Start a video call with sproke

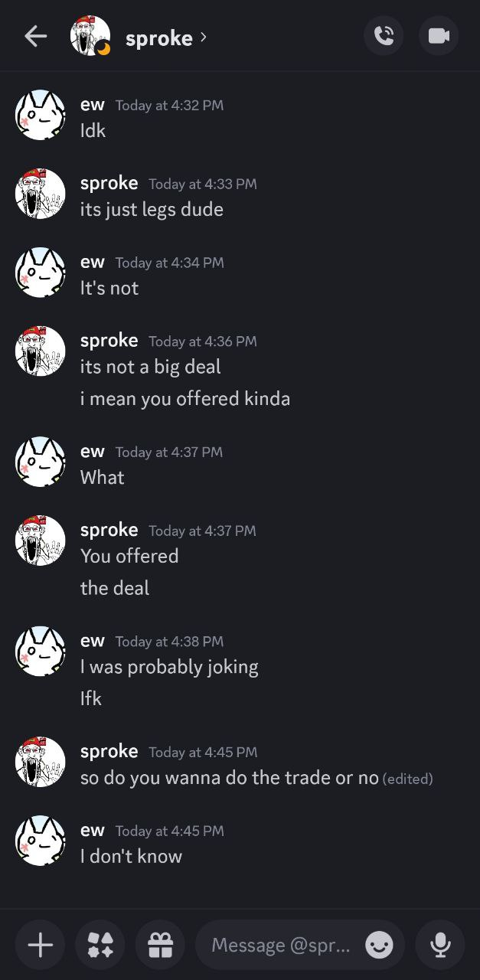pyautogui.click(x=439, y=36)
